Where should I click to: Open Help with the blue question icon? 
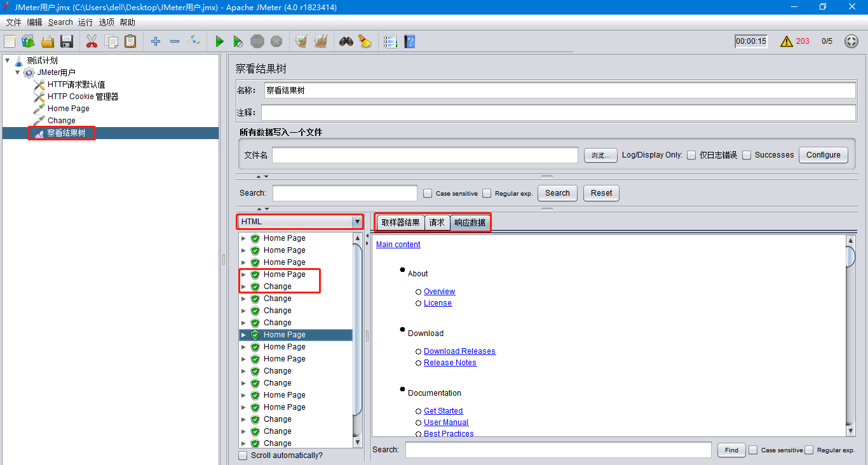click(410, 41)
